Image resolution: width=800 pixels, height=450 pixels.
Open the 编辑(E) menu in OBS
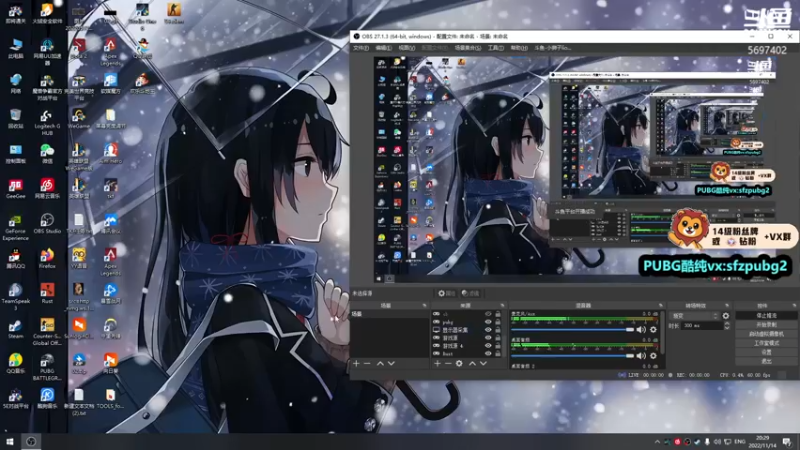pos(384,48)
